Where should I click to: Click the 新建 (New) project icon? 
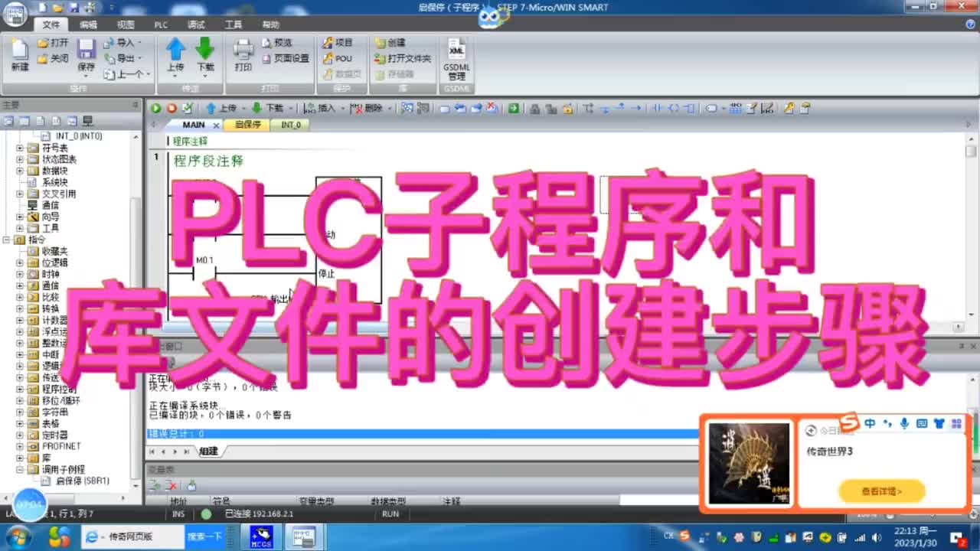pos(20,55)
